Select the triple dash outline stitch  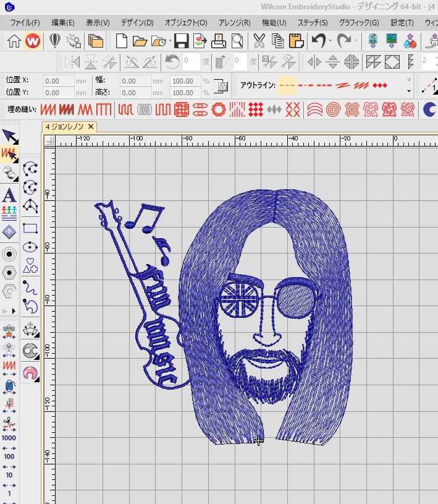pos(324,85)
